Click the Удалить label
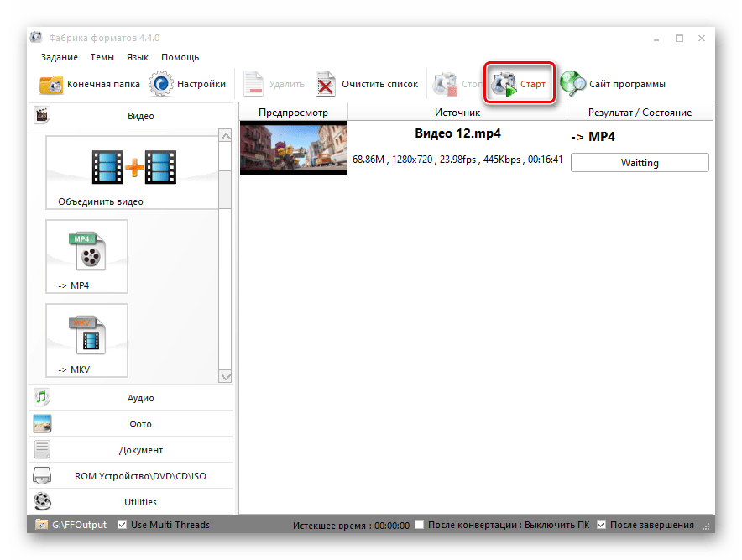This screenshot has width=742, height=560. tap(287, 84)
